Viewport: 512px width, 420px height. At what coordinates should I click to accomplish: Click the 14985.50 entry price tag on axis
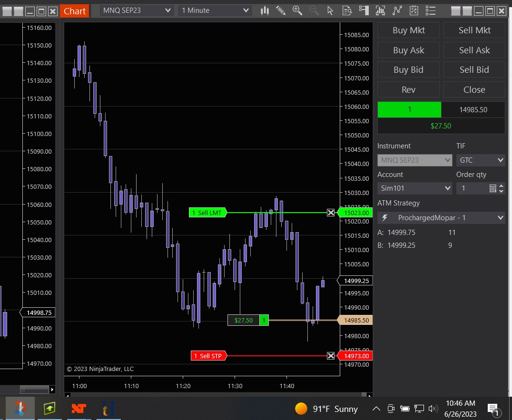pyautogui.click(x=354, y=320)
